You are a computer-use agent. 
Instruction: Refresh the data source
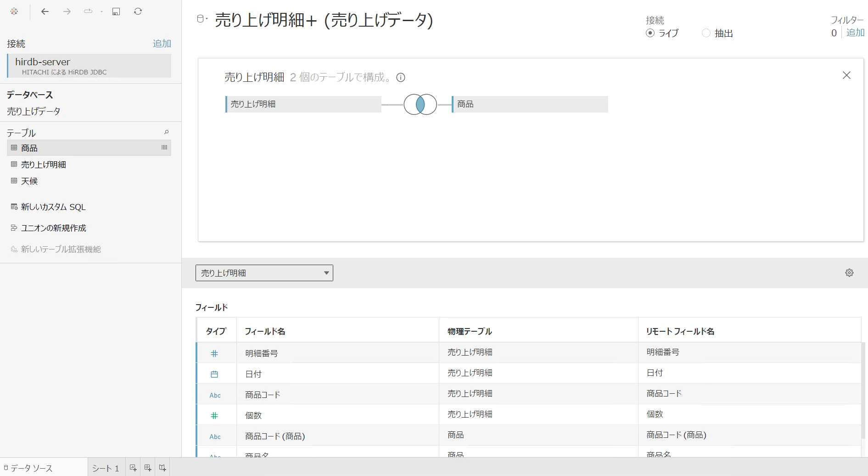[138, 11]
